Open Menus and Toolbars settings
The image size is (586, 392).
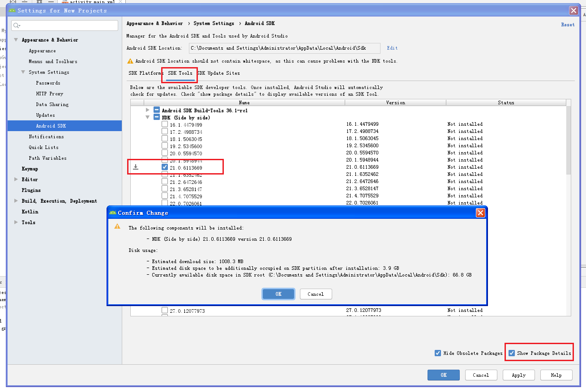[53, 61]
